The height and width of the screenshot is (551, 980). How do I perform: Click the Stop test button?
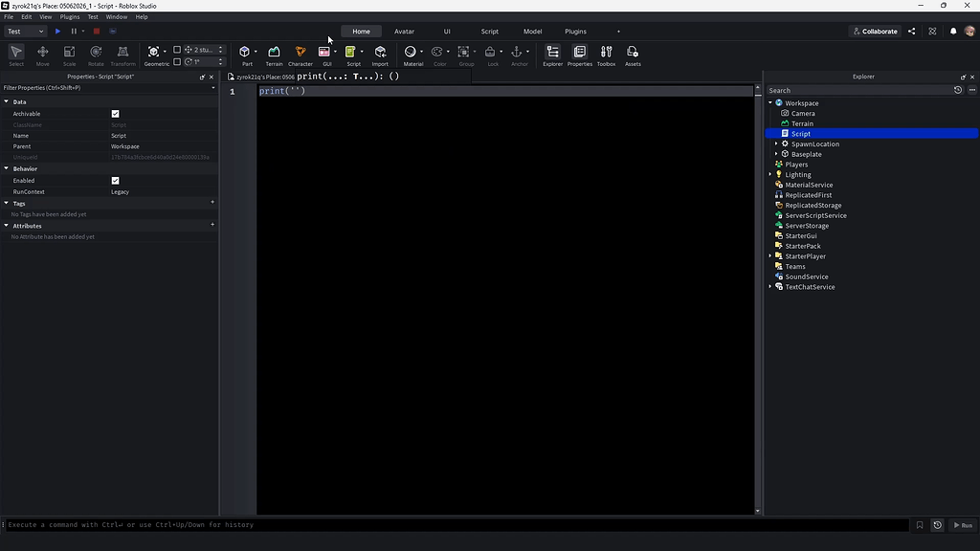97,32
